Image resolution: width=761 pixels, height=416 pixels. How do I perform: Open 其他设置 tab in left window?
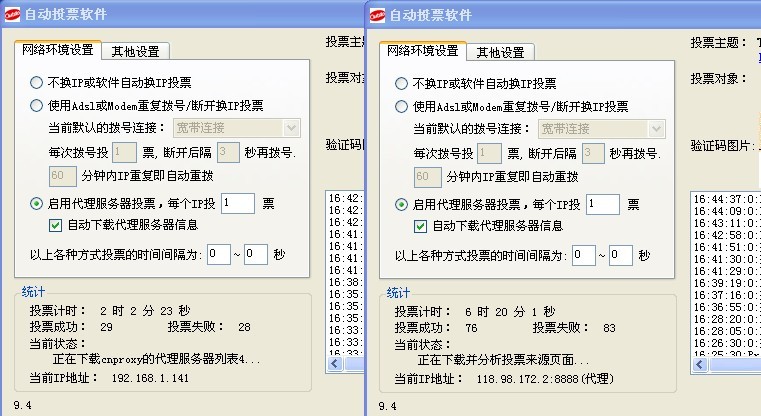135,51
